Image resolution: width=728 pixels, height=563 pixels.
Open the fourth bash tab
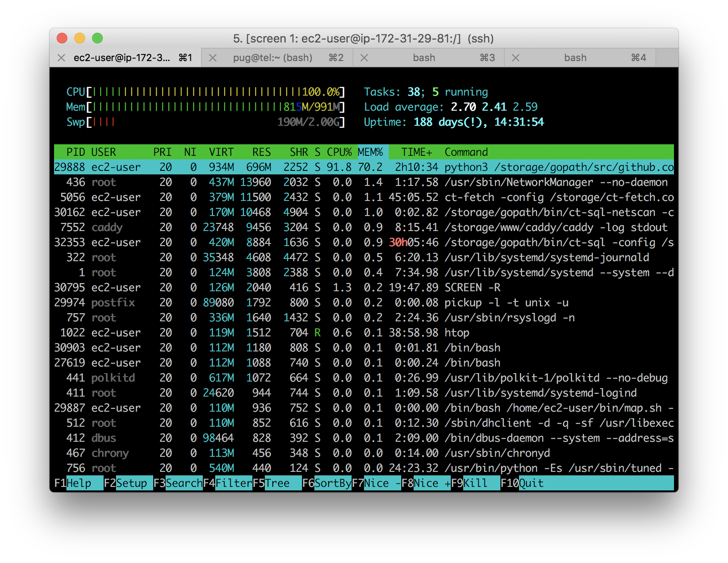(x=575, y=58)
